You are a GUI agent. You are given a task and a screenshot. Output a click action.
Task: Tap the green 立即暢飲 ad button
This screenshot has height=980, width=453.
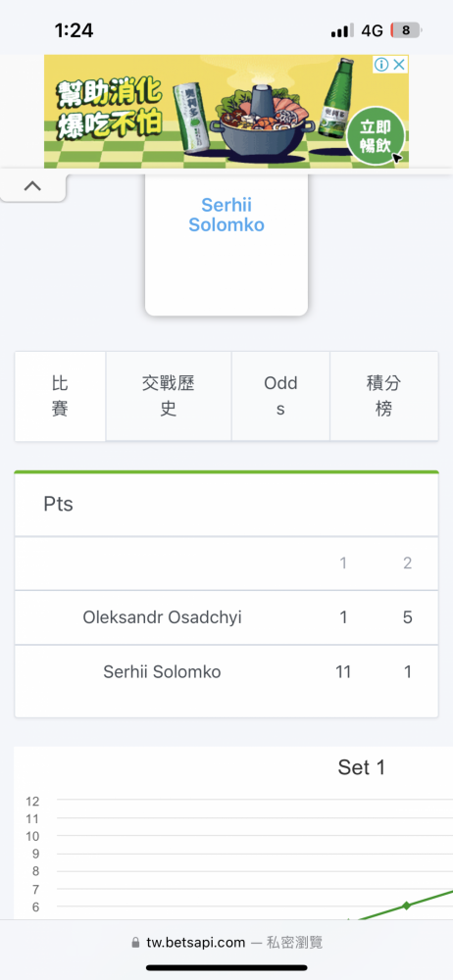377,136
